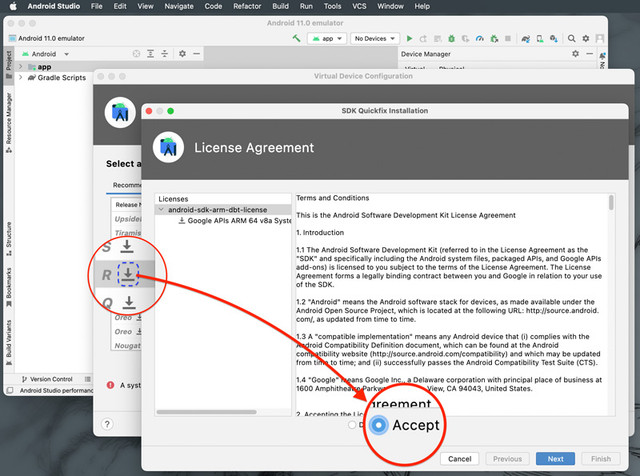This screenshot has height=476, width=640.
Task: Open the app run configuration dropdown
Action: tap(327, 38)
